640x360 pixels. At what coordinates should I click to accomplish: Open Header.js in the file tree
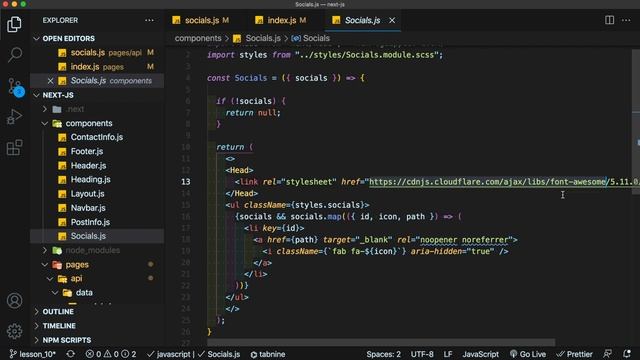[x=88, y=166]
